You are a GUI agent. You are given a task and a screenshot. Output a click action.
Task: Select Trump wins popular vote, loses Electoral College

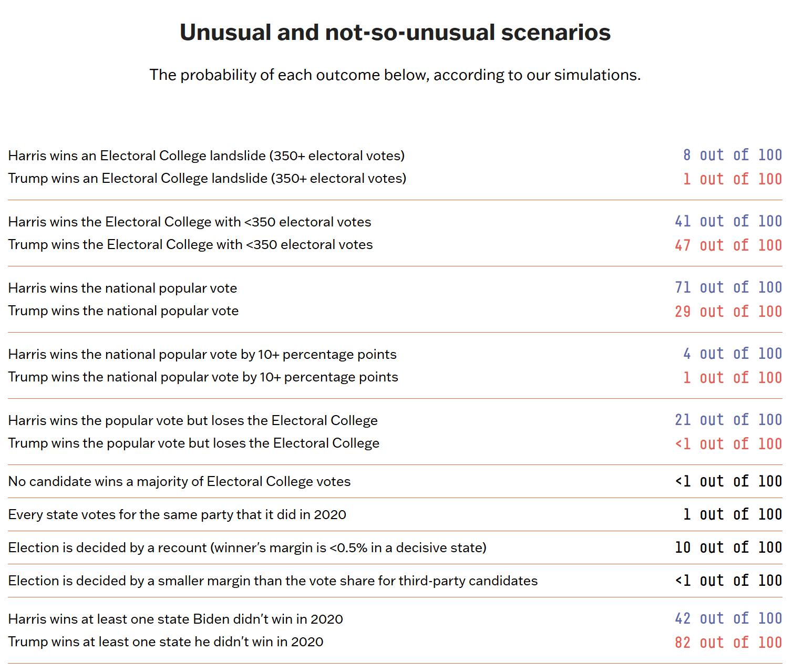click(193, 443)
